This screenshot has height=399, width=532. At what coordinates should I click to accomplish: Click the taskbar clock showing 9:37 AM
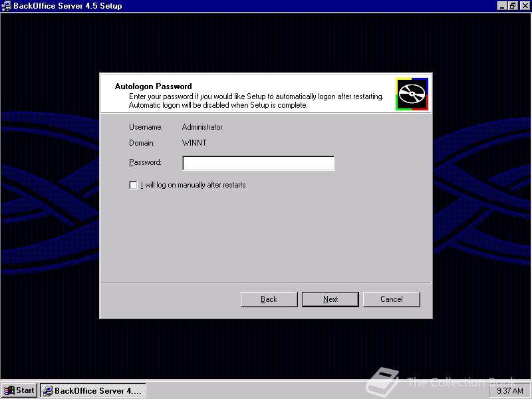(510, 391)
